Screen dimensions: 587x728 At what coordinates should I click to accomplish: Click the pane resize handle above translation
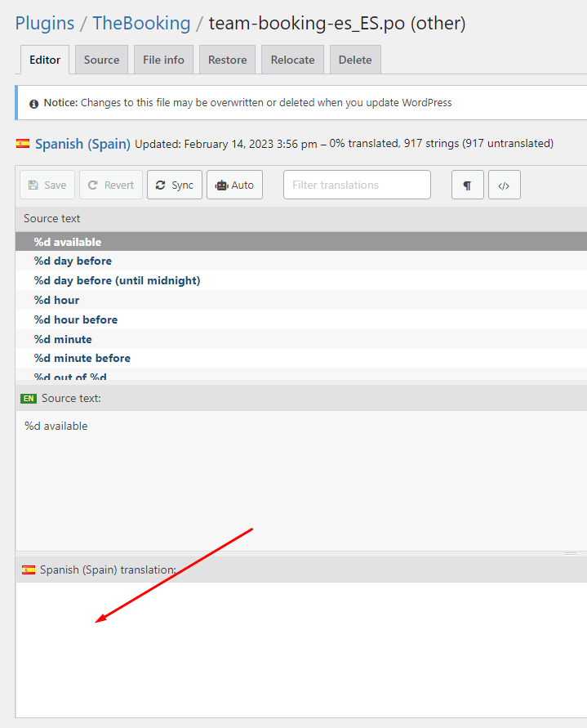tap(570, 553)
